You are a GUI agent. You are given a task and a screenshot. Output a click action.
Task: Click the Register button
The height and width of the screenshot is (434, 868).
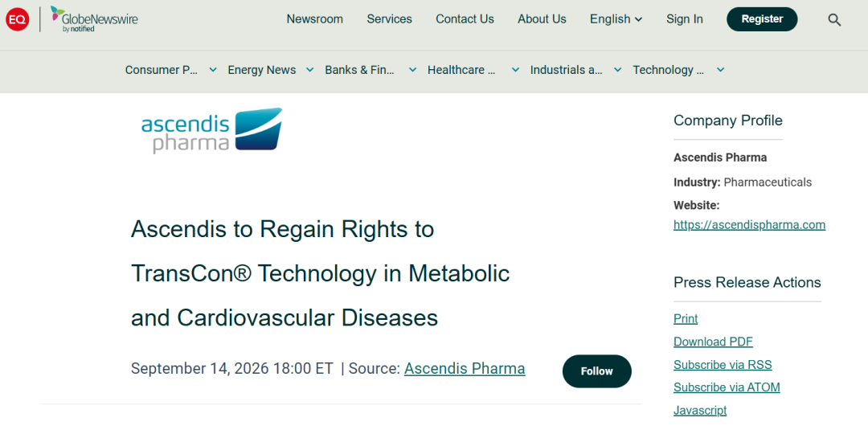(762, 19)
